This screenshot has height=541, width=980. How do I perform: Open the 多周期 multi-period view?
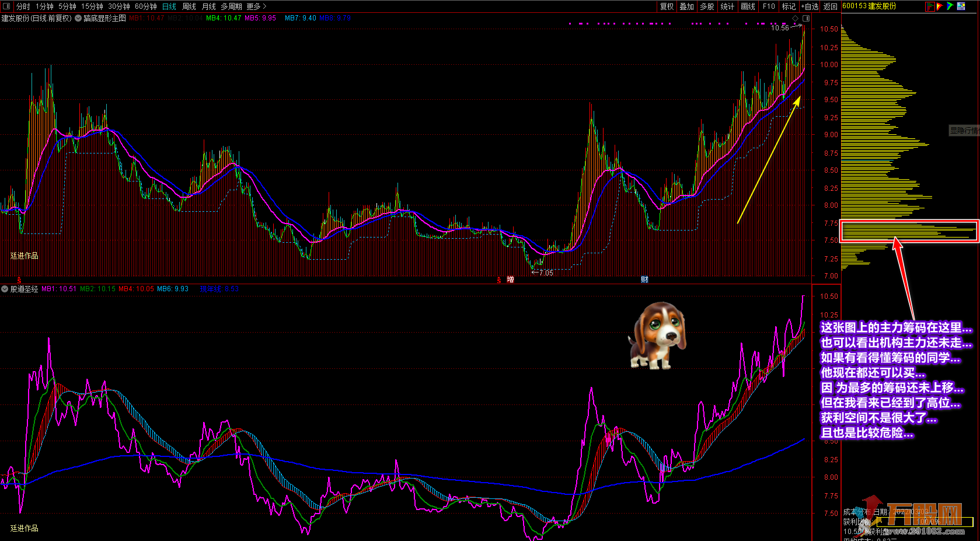[231, 6]
